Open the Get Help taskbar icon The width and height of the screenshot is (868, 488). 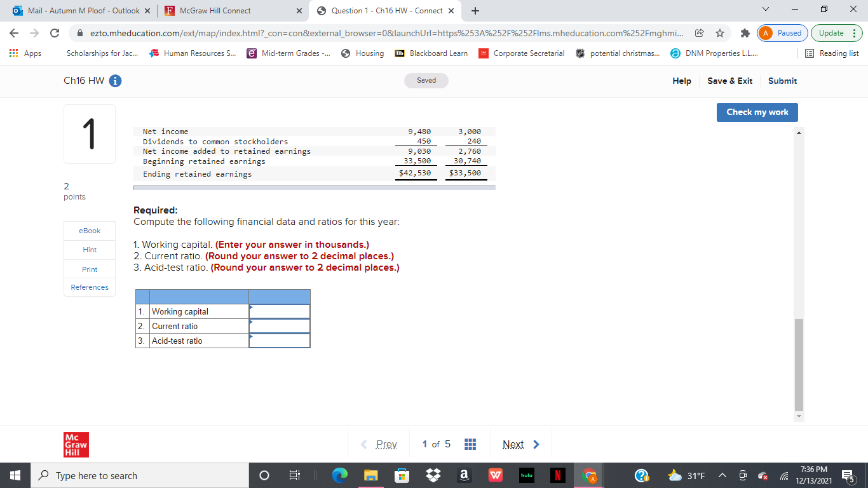(x=642, y=475)
